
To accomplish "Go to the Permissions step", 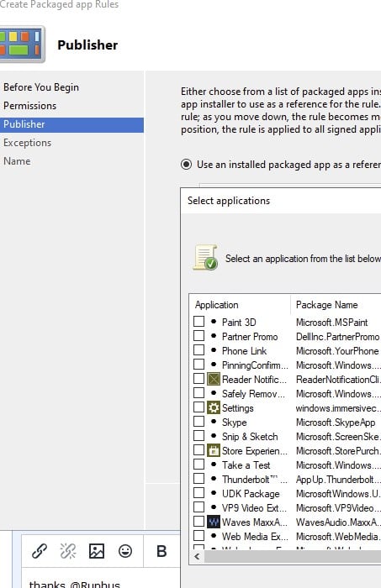I will point(29,106).
